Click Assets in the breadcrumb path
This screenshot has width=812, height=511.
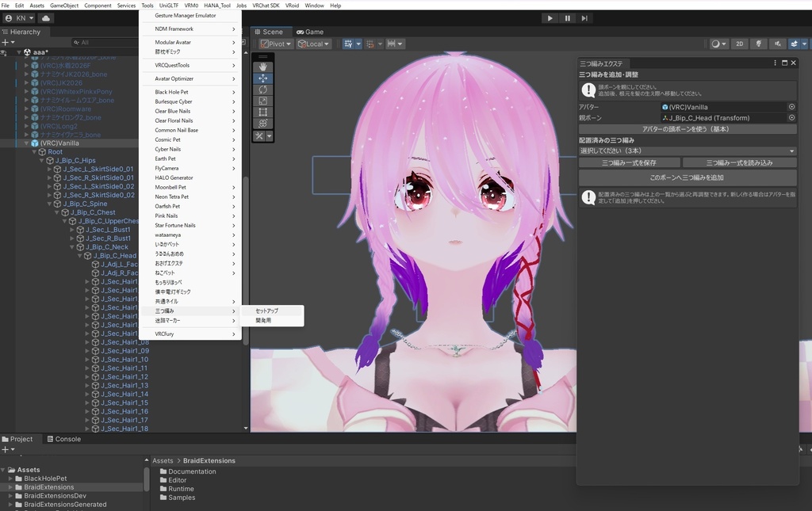[163, 461]
